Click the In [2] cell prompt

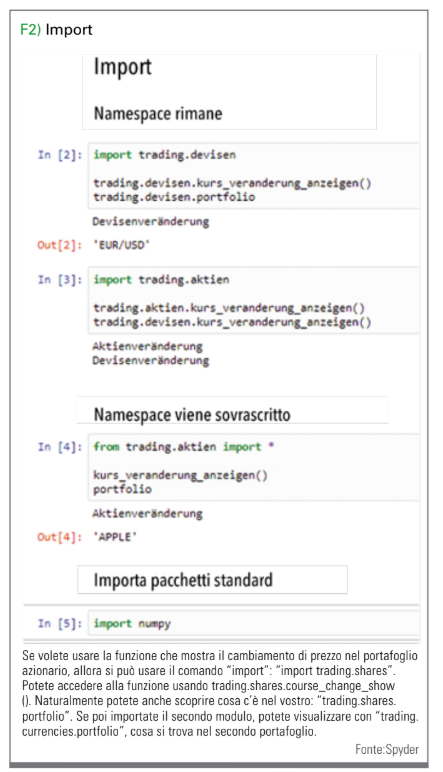click(x=60, y=155)
